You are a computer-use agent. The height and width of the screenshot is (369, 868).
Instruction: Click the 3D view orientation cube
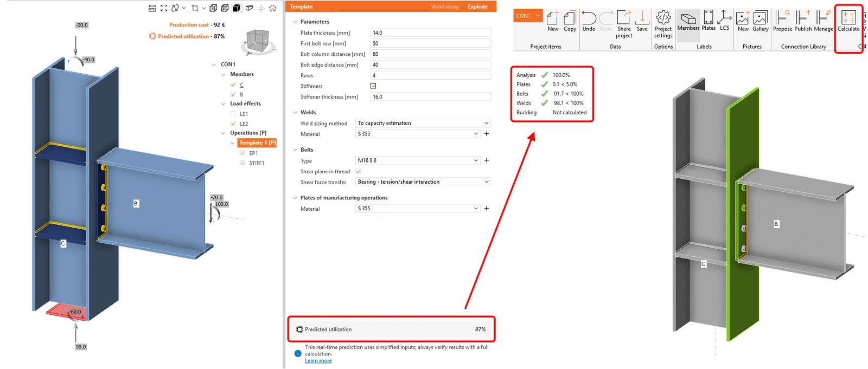coord(258,41)
